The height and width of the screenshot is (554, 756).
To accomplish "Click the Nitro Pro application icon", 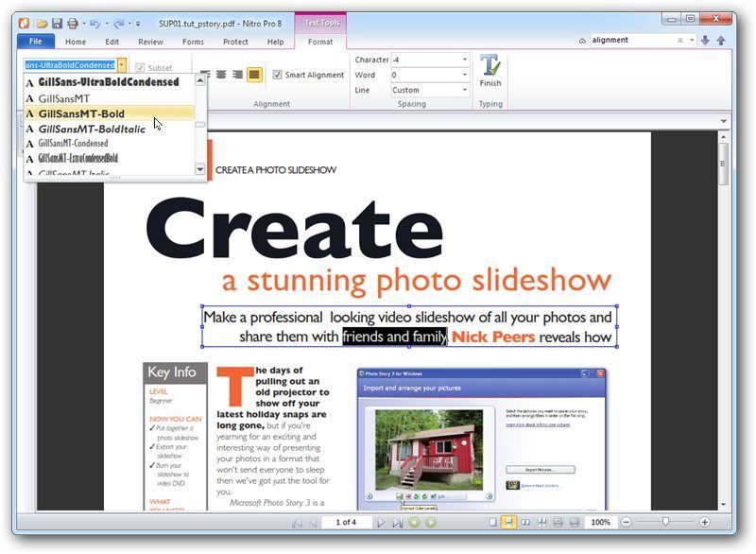I will coord(25,23).
